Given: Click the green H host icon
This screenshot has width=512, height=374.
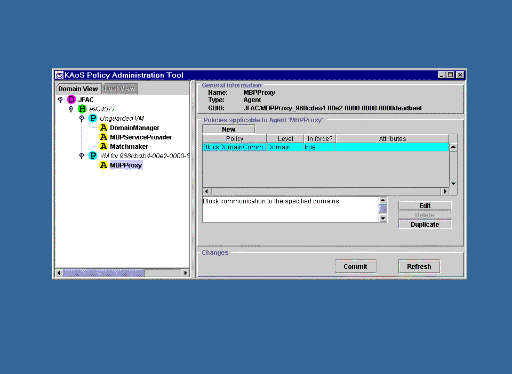Looking at the screenshot, I should 82,109.
